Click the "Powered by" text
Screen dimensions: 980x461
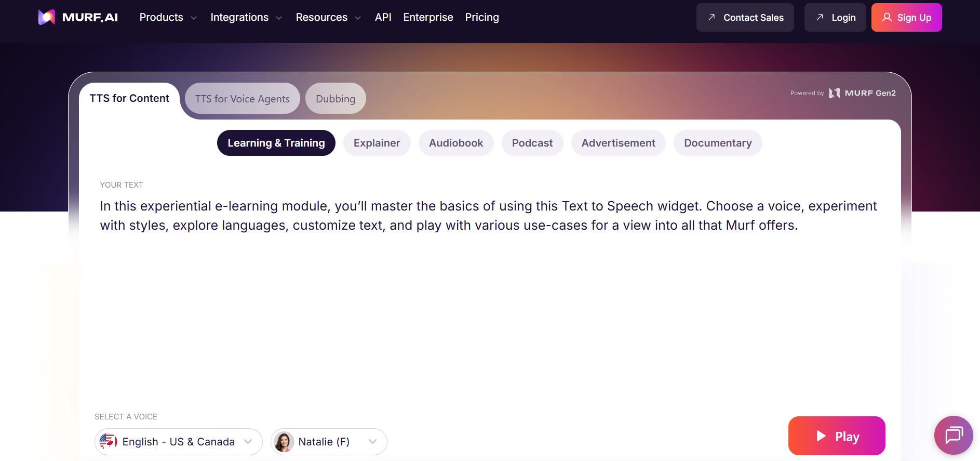(x=807, y=93)
